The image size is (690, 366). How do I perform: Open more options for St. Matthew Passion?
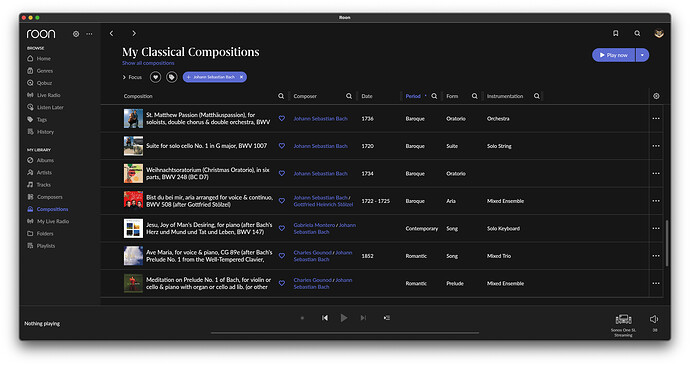pos(656,118)
